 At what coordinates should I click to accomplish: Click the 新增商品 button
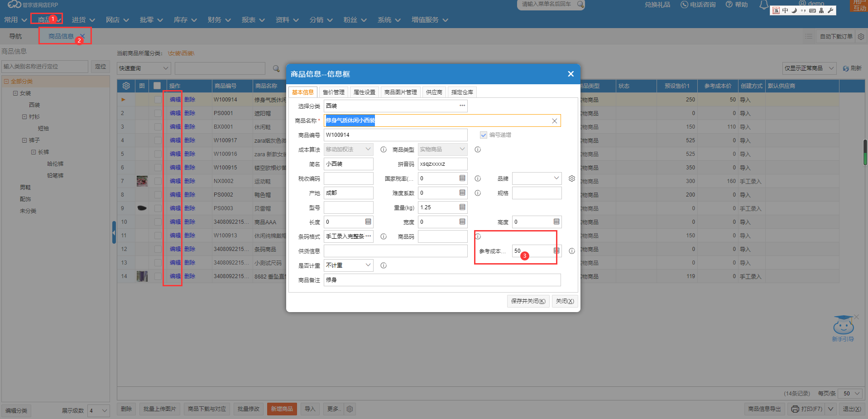point(282,409)
